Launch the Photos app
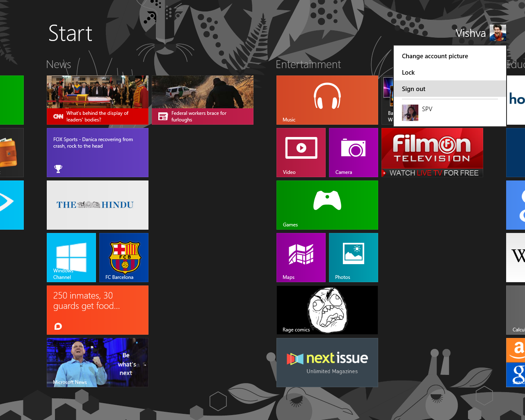Image resolution: width=525 pixels, height=420 pixels. point(353,257)
